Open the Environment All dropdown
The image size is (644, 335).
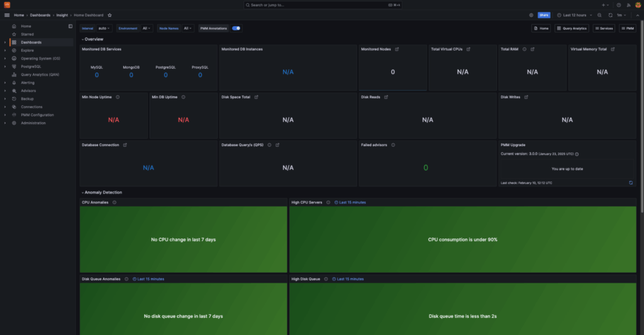pos(147,28)
